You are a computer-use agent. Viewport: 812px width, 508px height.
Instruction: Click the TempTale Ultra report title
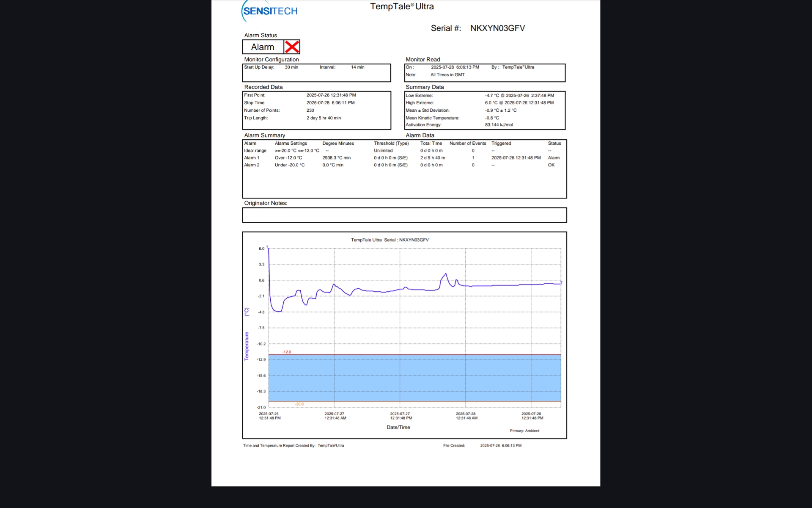click(x=402, y=6)
